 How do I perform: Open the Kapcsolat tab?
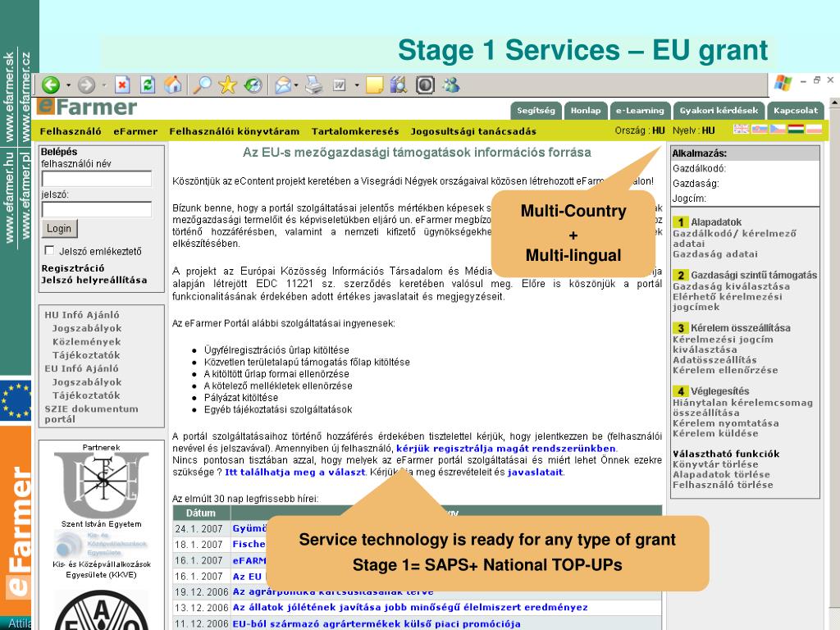point(796,111)
